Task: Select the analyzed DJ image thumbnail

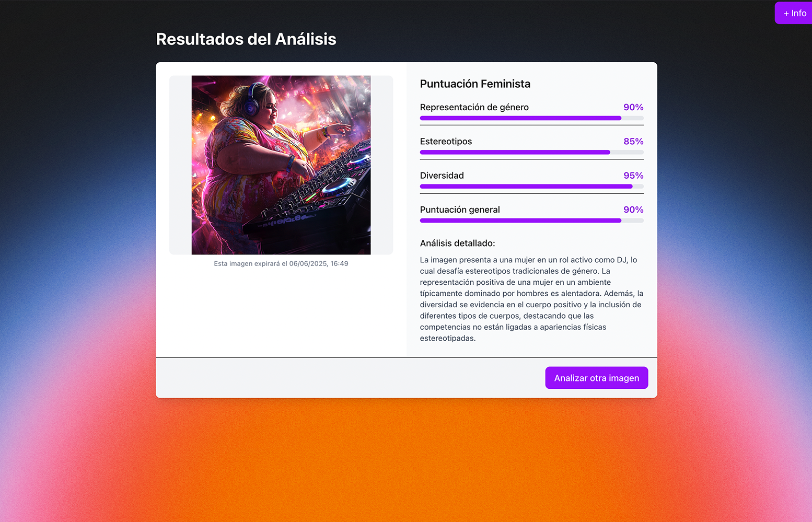Action: [281, 165]
